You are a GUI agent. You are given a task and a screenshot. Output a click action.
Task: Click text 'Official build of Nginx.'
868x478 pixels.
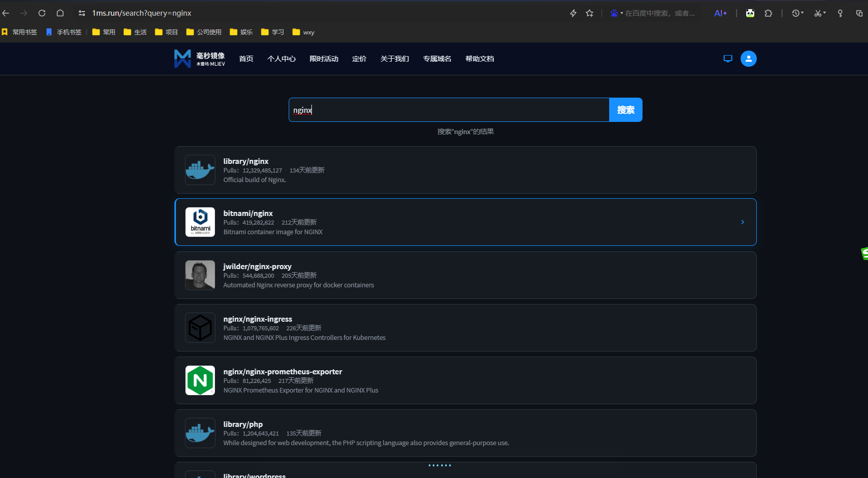(x=255, y=180)
